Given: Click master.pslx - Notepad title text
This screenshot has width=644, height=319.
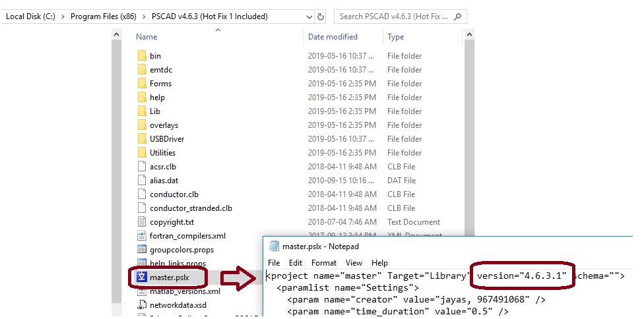Looking at the screenshot, I should point(321,246).
